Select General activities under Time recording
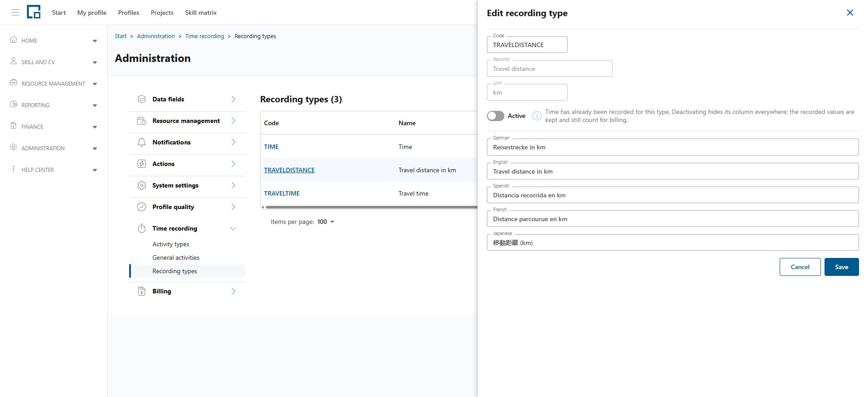 [176, 257]
